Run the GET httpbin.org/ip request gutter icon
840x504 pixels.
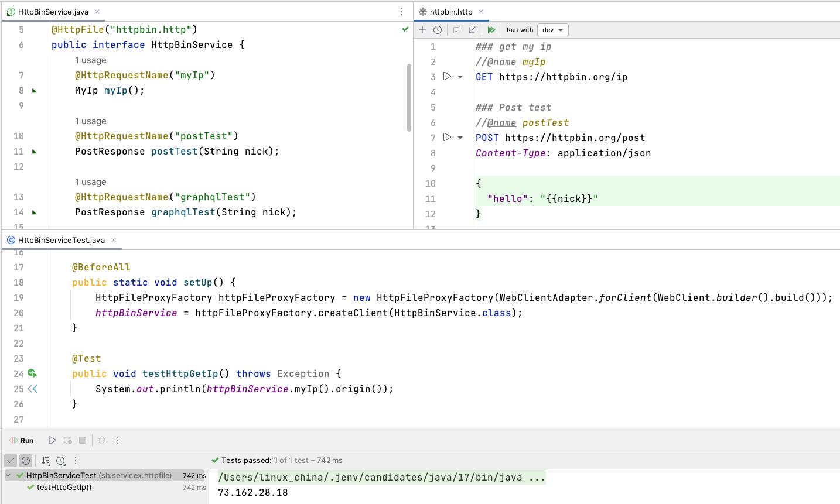[x=446, y=76]
